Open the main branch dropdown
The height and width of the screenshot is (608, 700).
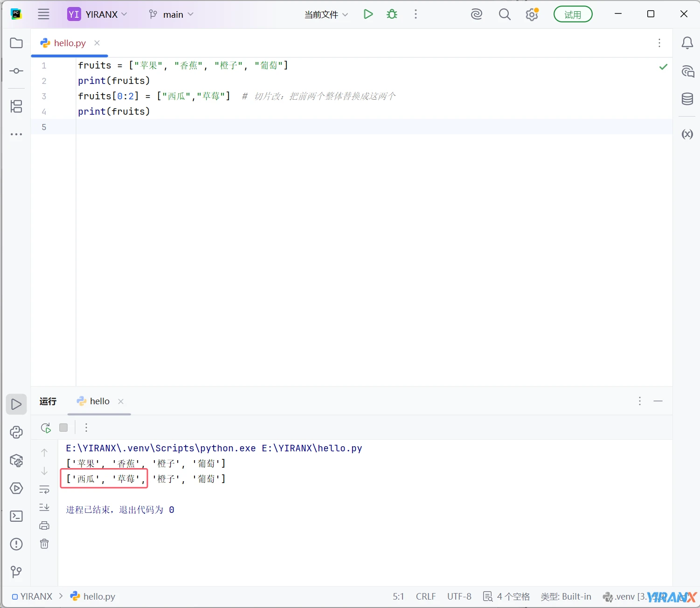tap(171, 14)
